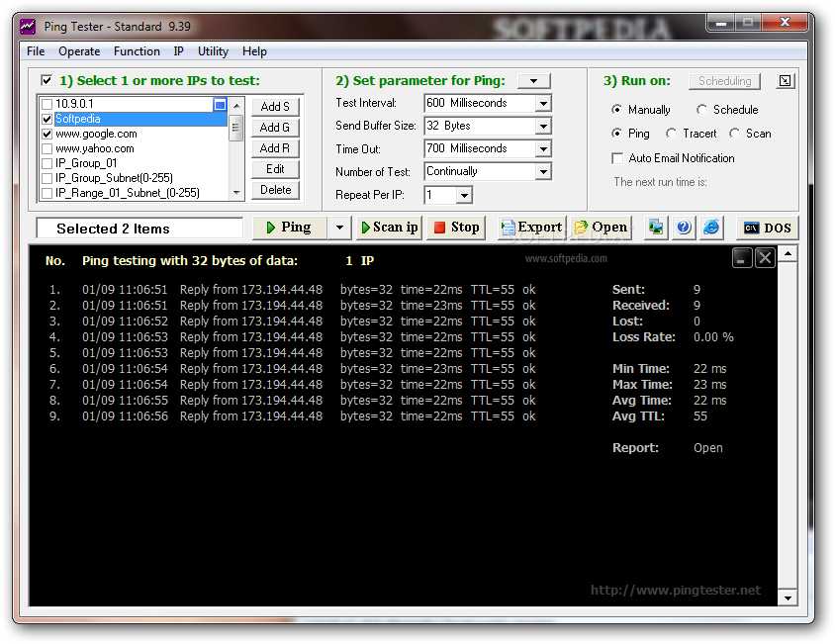Click the Selected 2 Items field
Screen dimensions: 835x644
pyautogui.click(x=139, y=229)
